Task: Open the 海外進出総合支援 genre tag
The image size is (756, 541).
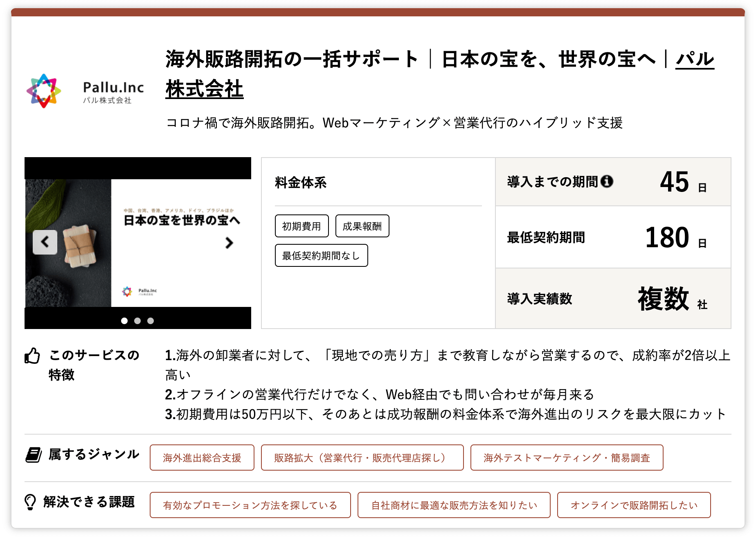Action: click(x=202, y=458)
